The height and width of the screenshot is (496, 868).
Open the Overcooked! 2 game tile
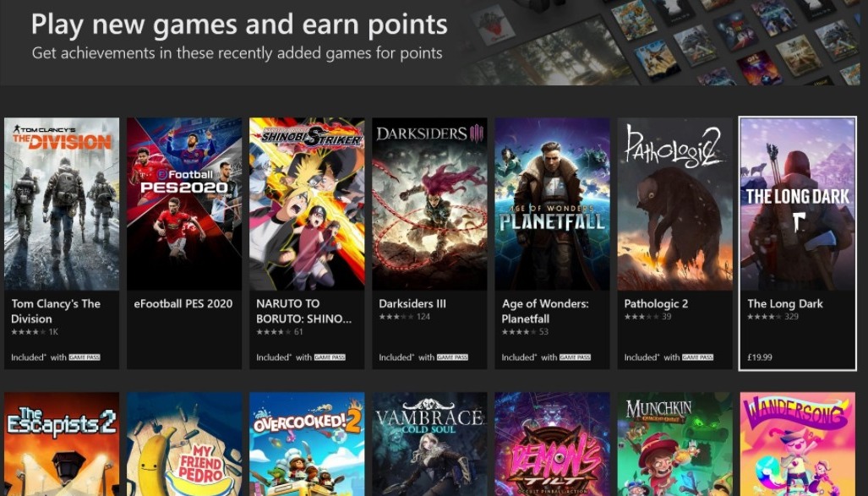[x=307, y=444]
